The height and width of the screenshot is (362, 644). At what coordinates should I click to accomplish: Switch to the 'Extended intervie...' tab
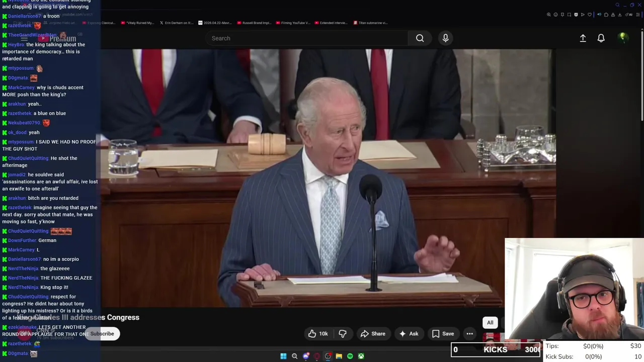pos(332,23)
